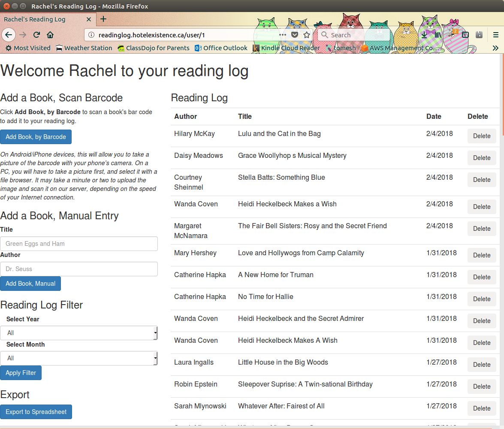Expand the Select Month dropdown
The width and height of the screenshot is (504, 429).
[79, 358]
